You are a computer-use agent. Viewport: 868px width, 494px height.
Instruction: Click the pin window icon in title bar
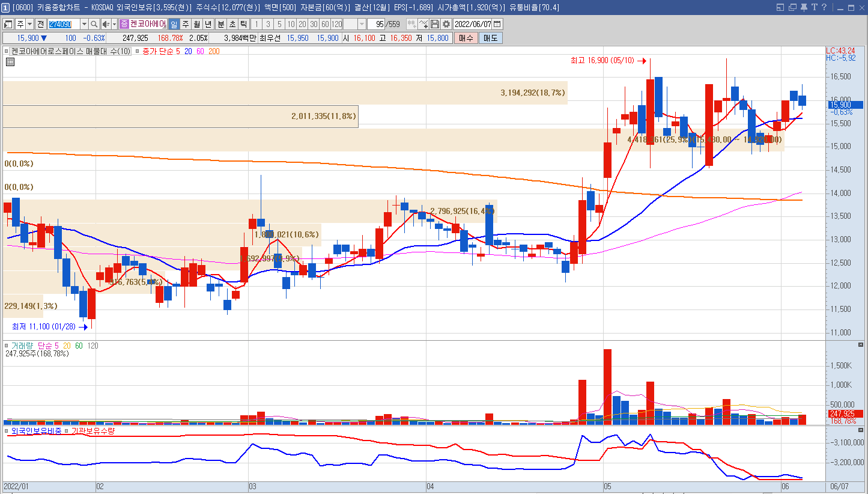tap(804, 7)
